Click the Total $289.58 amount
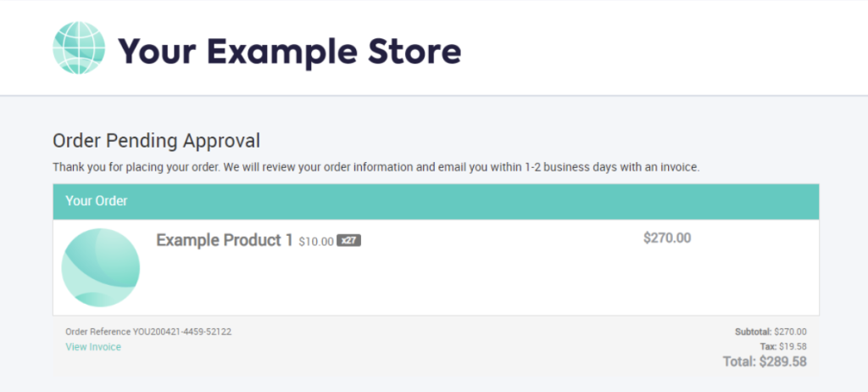 coord(782,361)
